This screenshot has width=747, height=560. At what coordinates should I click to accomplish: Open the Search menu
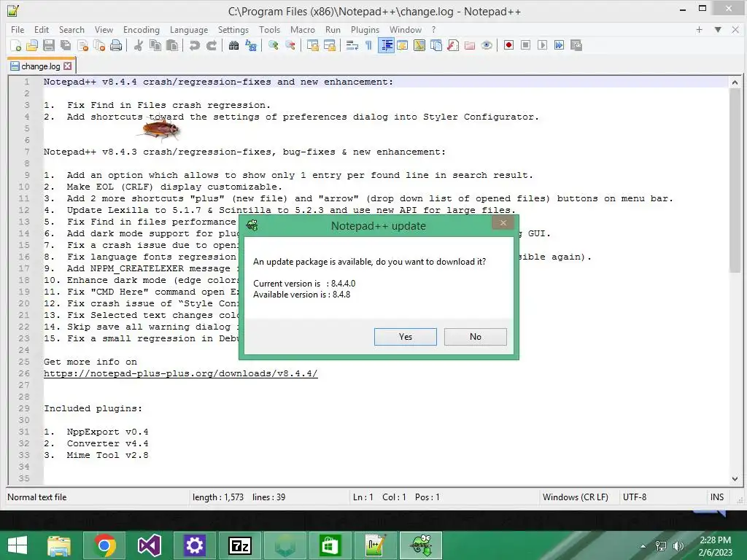(71, 29)
